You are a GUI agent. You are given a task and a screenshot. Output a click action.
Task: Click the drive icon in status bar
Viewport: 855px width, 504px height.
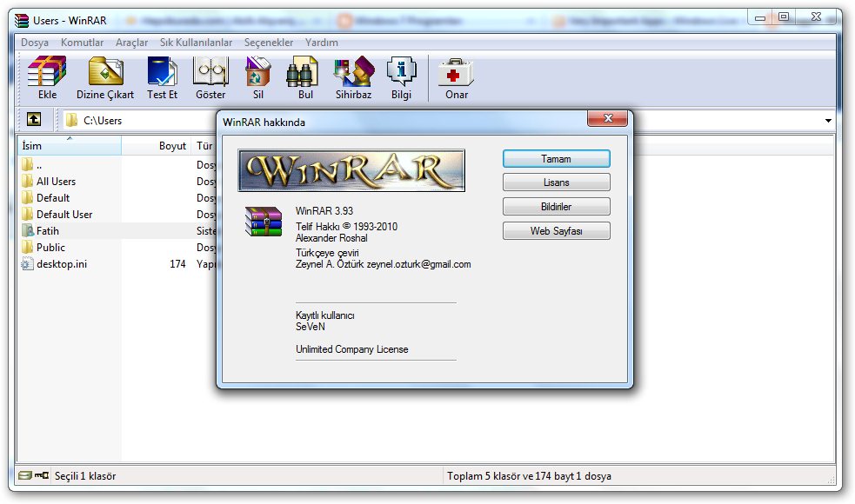point(25,475)
